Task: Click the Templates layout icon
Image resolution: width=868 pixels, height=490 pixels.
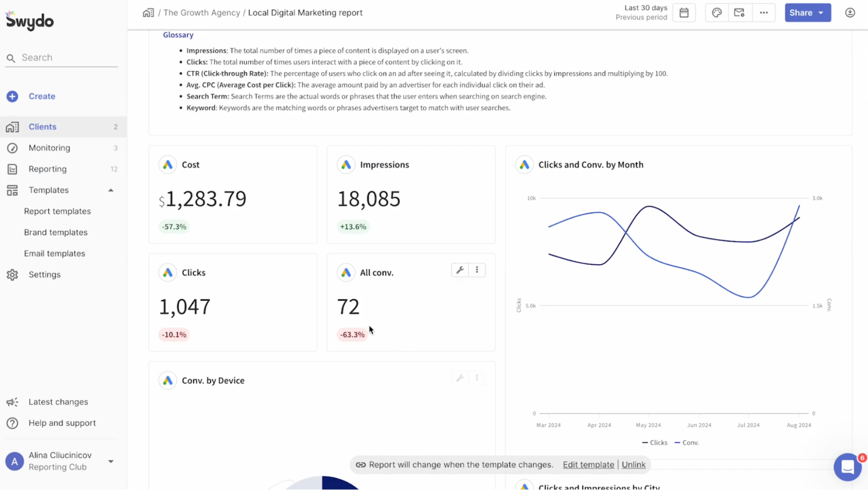Action: coord(12,190)
